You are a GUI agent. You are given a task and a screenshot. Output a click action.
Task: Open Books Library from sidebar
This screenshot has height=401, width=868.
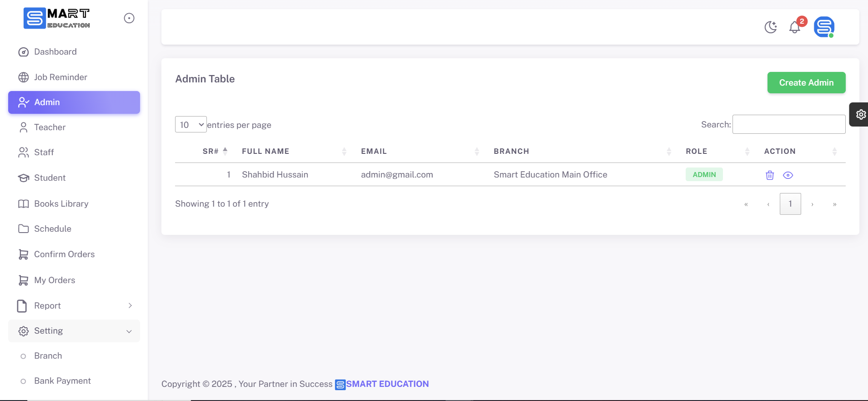[x=61, y=204]
